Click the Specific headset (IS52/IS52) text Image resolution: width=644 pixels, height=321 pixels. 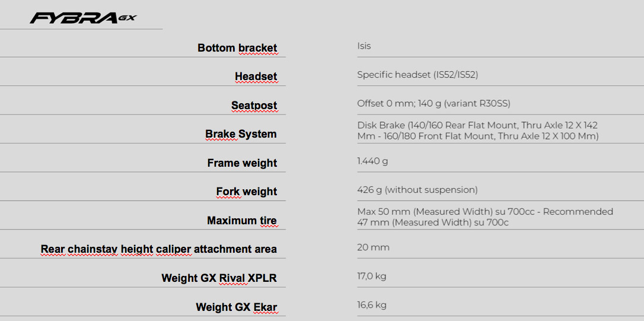pos(417,75)
